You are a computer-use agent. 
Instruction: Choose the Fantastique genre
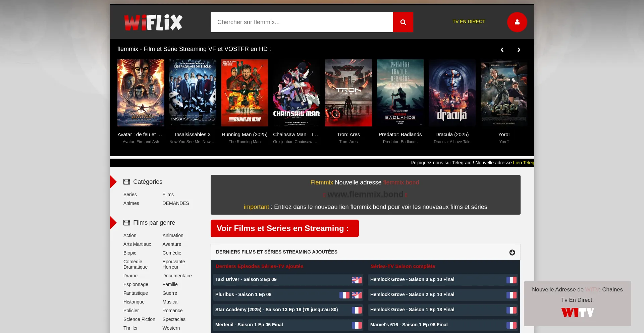pos(136,293)
